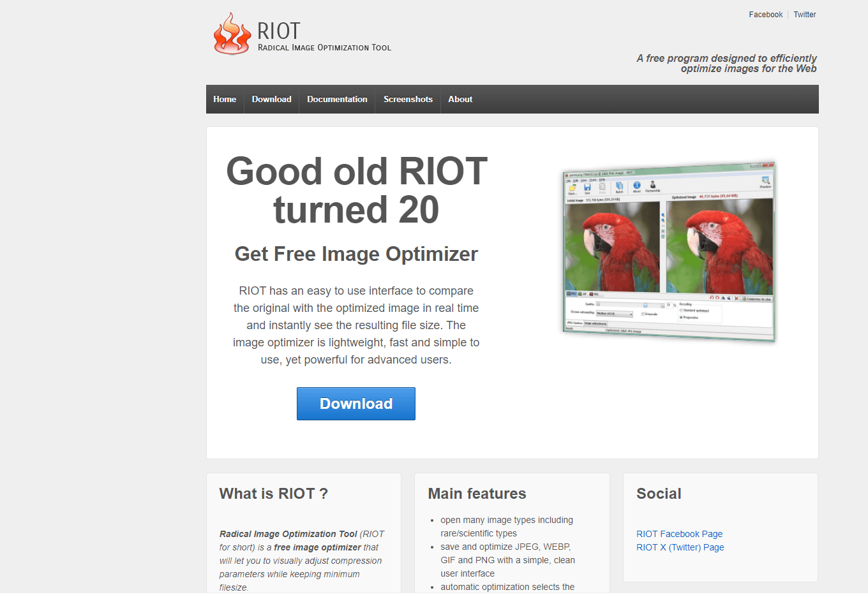Click the RIOT flame logo icon
This screenshot has width=868, height=597.
click(x=232, y=34)
